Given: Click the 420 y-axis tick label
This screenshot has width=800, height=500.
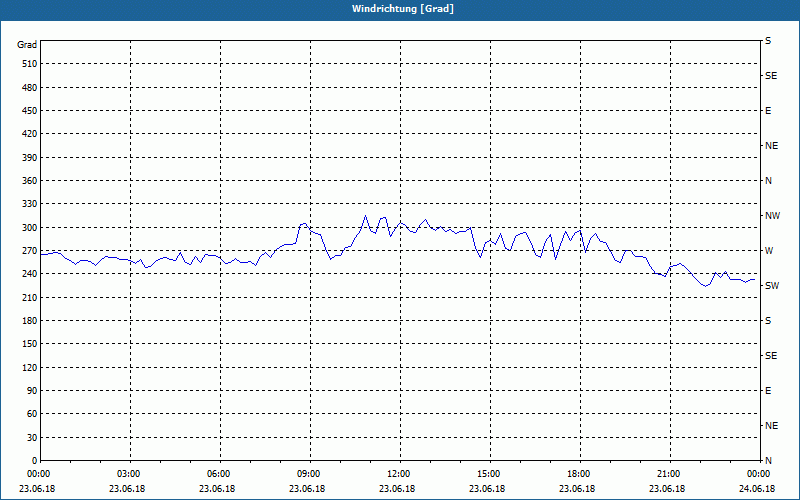Looking at the screenshot, I should click(30, 134).
